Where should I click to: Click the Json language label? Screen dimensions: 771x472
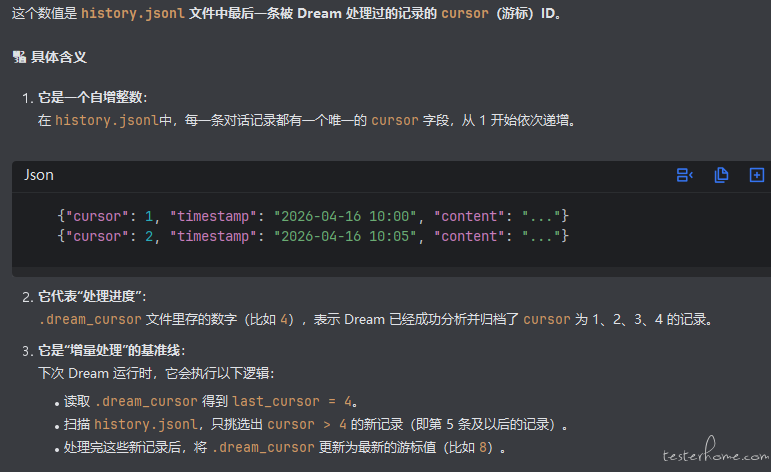[x=39, y=175]
